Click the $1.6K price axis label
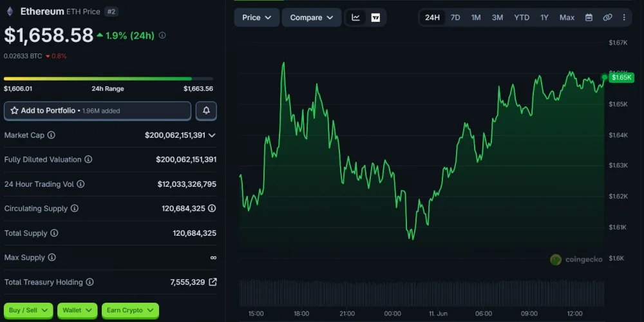Viewport: 644px width, 322px height. pyautogui.click(x=617, y=258)
